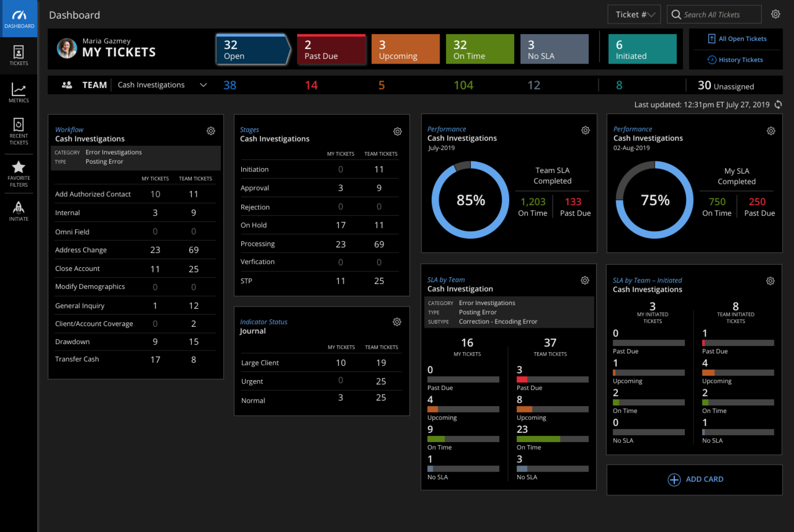Select the 32 On Time ticket counter
The image size is (794, 532).
click(x=480, y=49)
